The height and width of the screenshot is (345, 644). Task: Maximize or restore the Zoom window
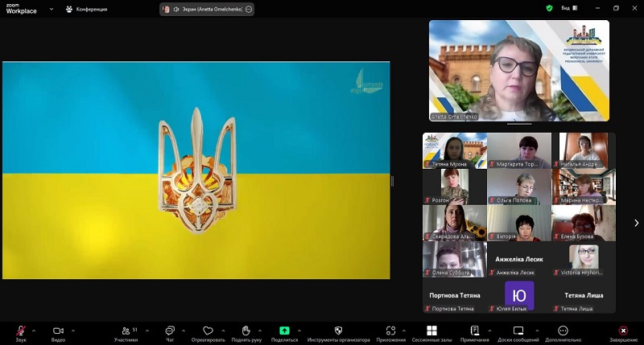pos(616,8)
